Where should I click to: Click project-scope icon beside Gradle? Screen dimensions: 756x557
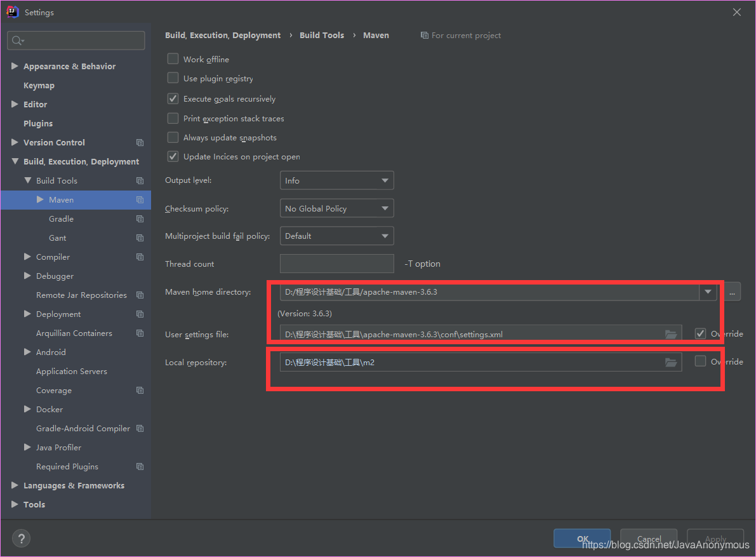click(x=140, y=219)
